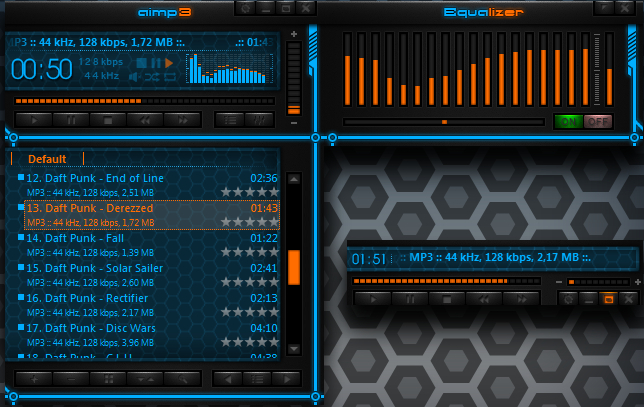
Task: Decrease volume with the minus below volume meter
Action: click(x=294, y=123)
